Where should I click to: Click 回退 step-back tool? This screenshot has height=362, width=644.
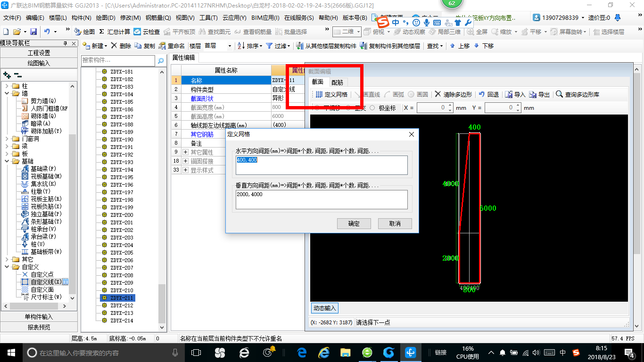(x=488, y=94)
